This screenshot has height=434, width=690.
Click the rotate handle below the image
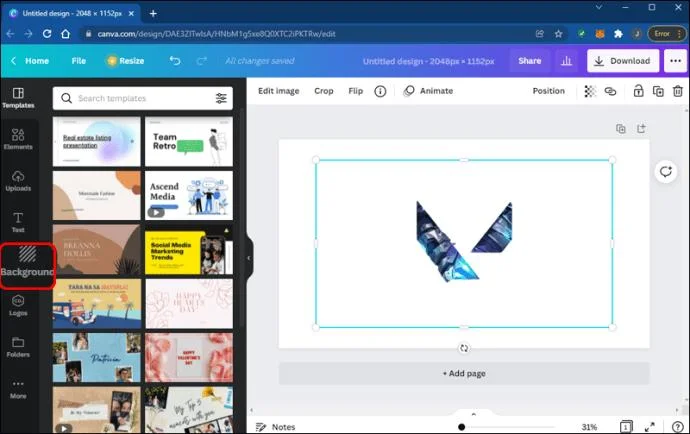(x=464, y=348)
